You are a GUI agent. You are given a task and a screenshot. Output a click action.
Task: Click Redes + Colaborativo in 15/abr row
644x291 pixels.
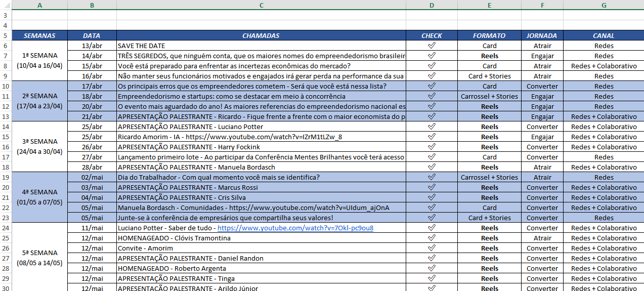[x=604, y=66]
